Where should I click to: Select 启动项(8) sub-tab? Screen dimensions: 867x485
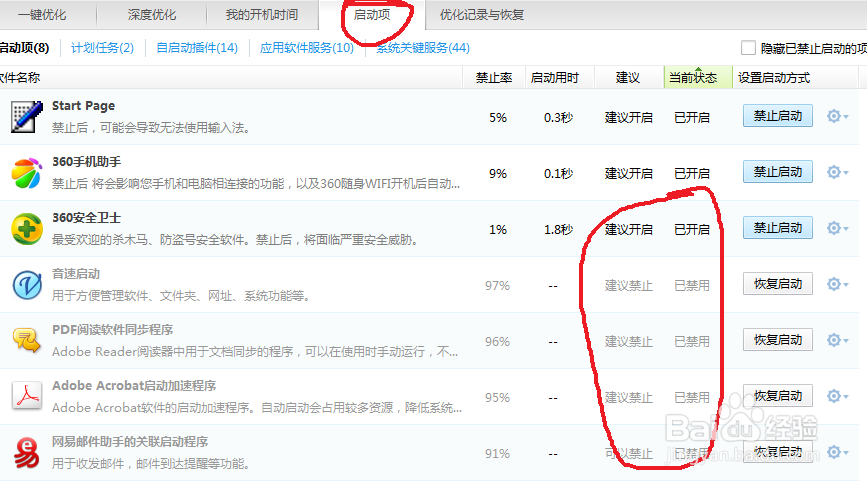(24, 48)
